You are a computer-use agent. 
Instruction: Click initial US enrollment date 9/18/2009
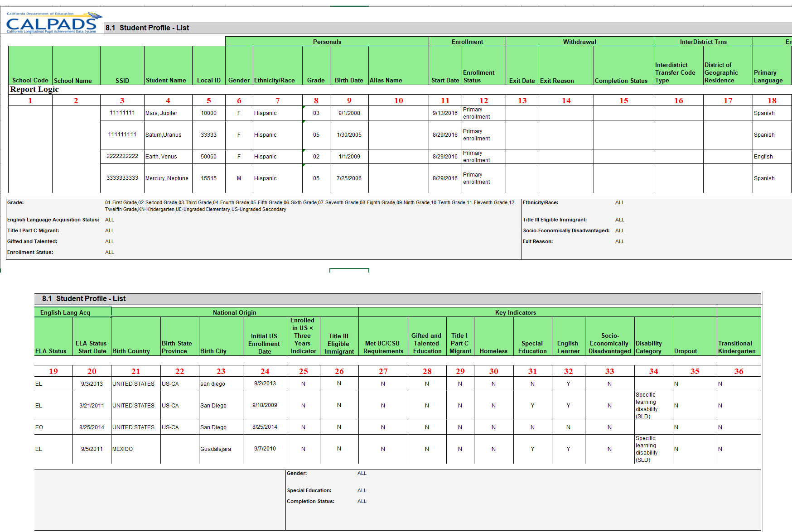[265, 405]
